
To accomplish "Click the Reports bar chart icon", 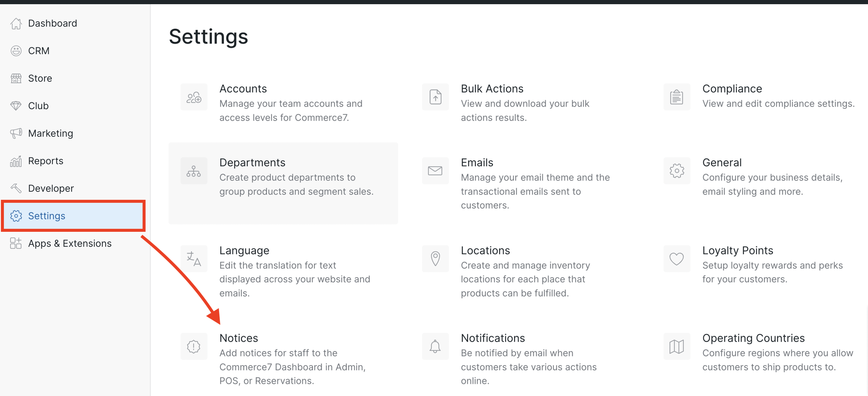I will (x=16, y=161).
